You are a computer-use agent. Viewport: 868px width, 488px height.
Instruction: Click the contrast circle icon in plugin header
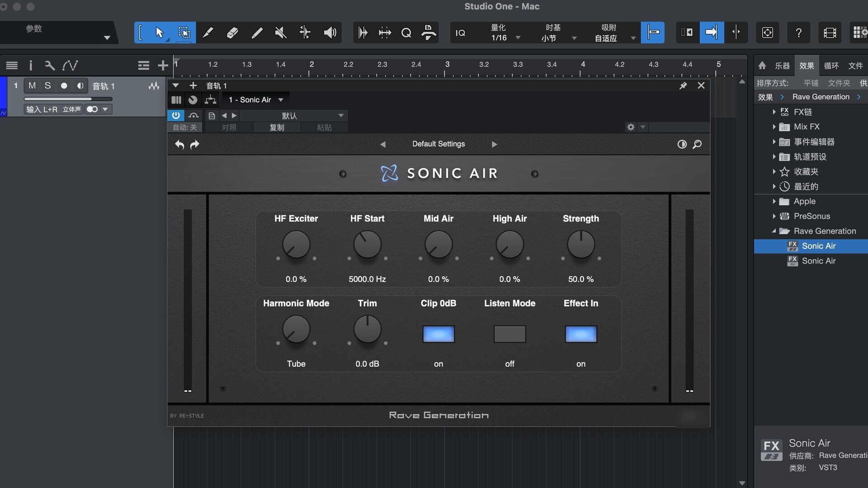(682, 144)
